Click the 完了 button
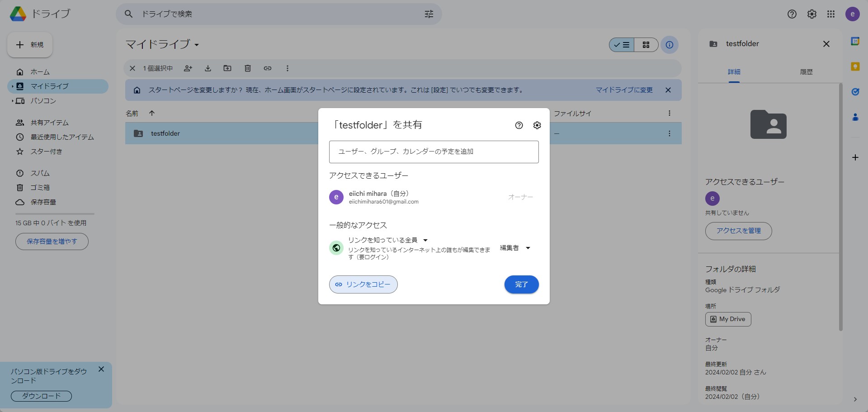868x412 pixels. [522, 284]
